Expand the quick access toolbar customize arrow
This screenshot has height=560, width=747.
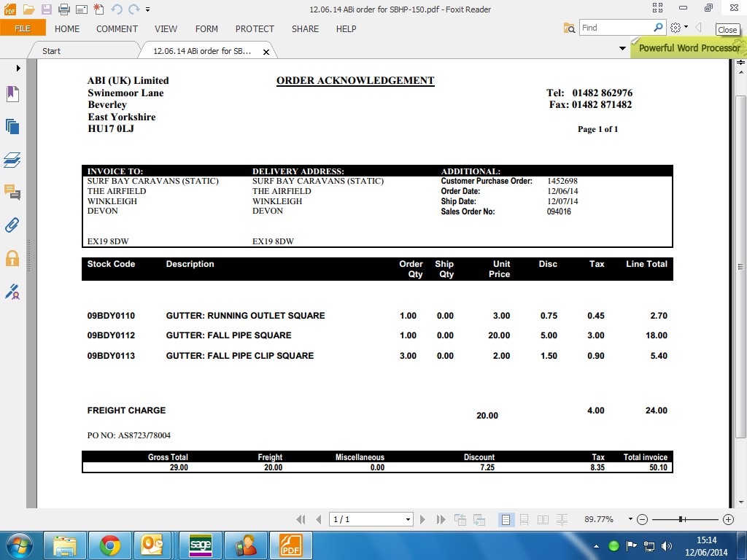click(148, 9)
